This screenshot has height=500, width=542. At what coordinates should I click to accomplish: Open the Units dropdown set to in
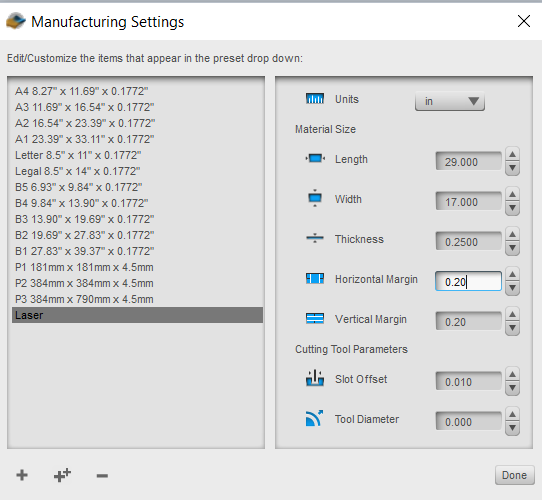[449, 101]
